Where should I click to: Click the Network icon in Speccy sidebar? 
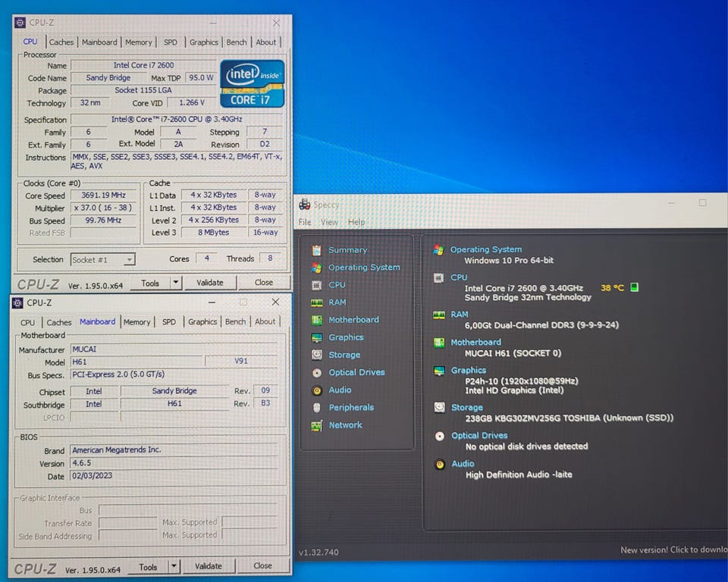click(x=316, y=425)
